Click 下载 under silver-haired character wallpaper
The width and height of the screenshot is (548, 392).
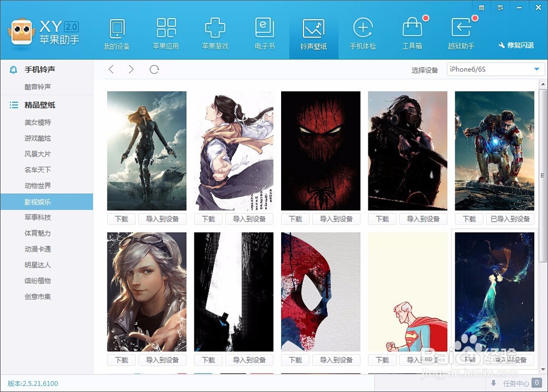pos(121,360)
